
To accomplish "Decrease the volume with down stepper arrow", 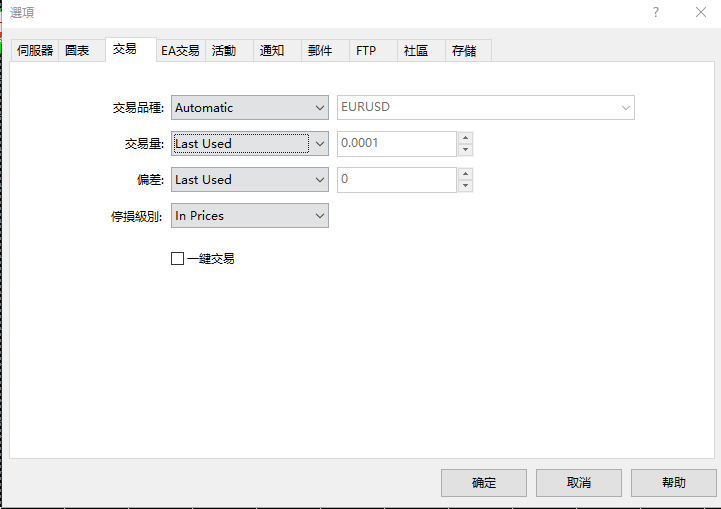I will click(465, 150).
